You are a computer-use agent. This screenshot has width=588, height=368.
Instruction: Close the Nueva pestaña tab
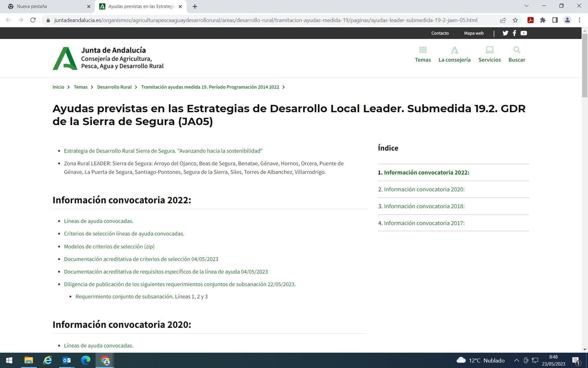(89, 6)
